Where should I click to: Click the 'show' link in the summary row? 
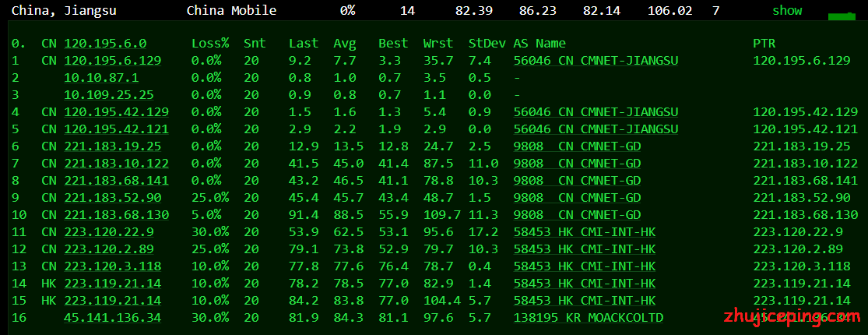click(787, 11)
